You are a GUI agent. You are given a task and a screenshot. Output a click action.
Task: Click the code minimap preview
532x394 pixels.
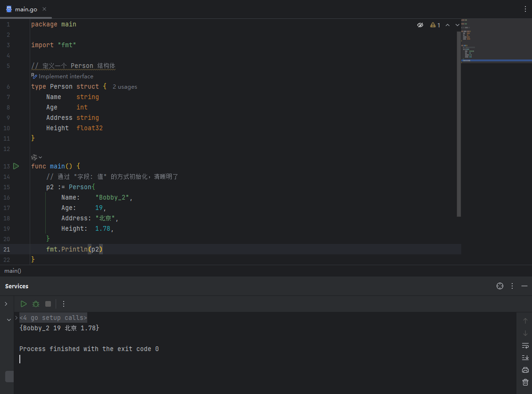(496, 41)
